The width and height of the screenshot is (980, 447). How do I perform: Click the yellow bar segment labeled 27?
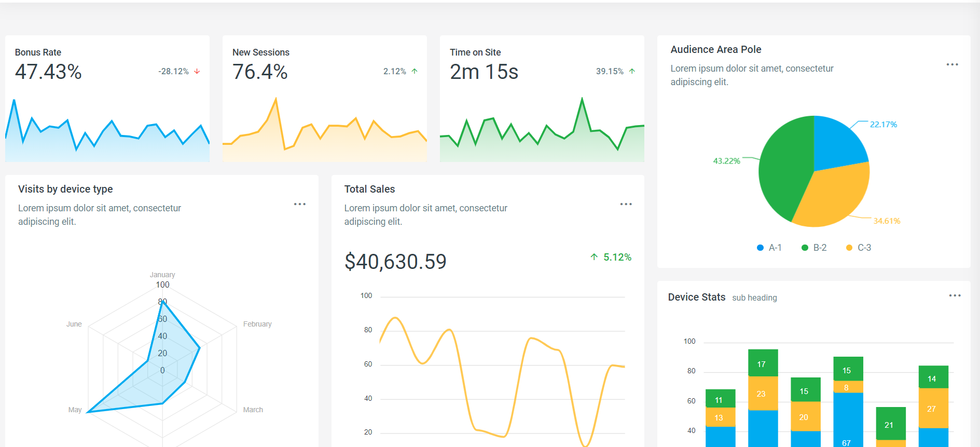coord(933,408)
